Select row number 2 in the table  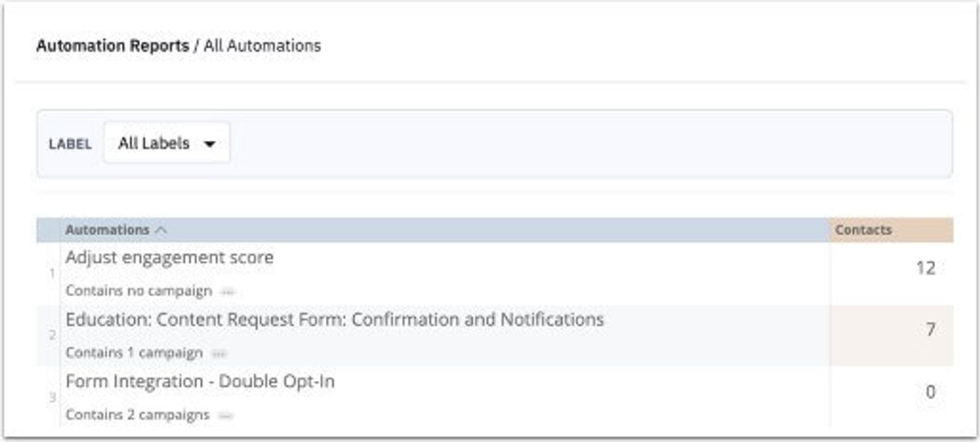coord(52,335)
